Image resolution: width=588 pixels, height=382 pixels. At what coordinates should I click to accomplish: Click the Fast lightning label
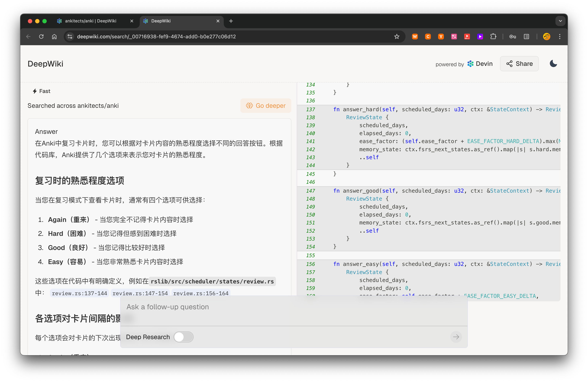point(41,91)
